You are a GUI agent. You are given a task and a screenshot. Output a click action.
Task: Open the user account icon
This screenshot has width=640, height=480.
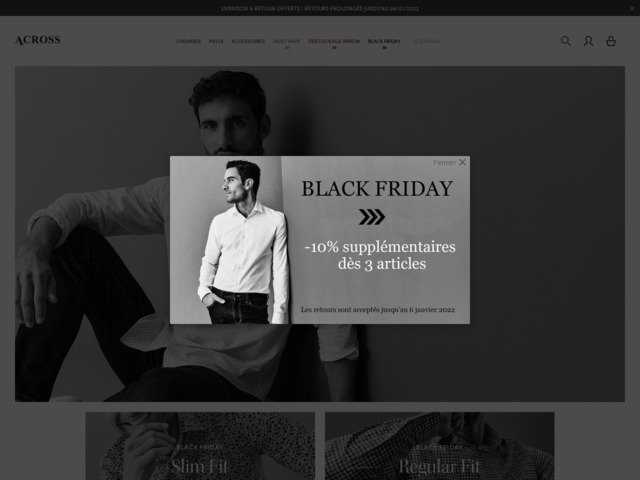(x=588, y=41)
